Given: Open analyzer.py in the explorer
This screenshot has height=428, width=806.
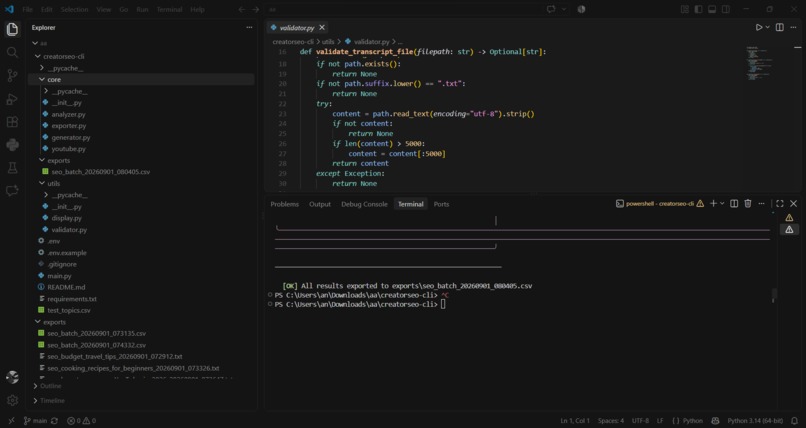Looking at the screenshot, I should click(68, 114).
